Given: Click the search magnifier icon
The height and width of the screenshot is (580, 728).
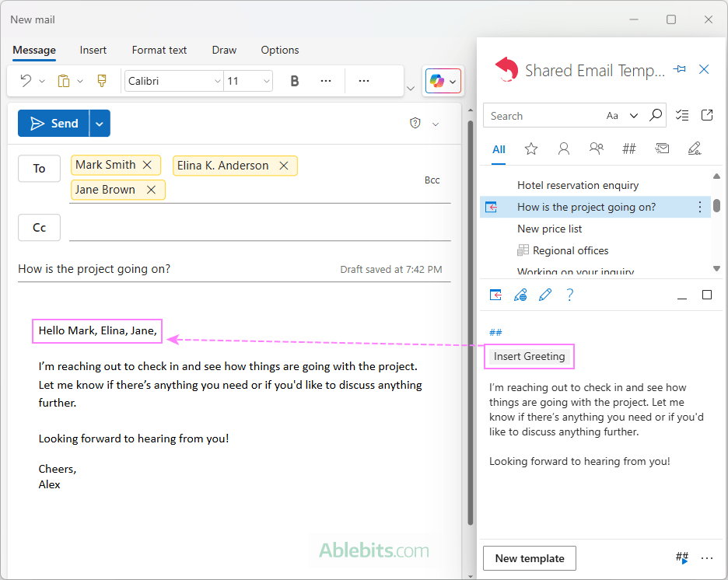Looking at the screenshot, I should 656,115.
